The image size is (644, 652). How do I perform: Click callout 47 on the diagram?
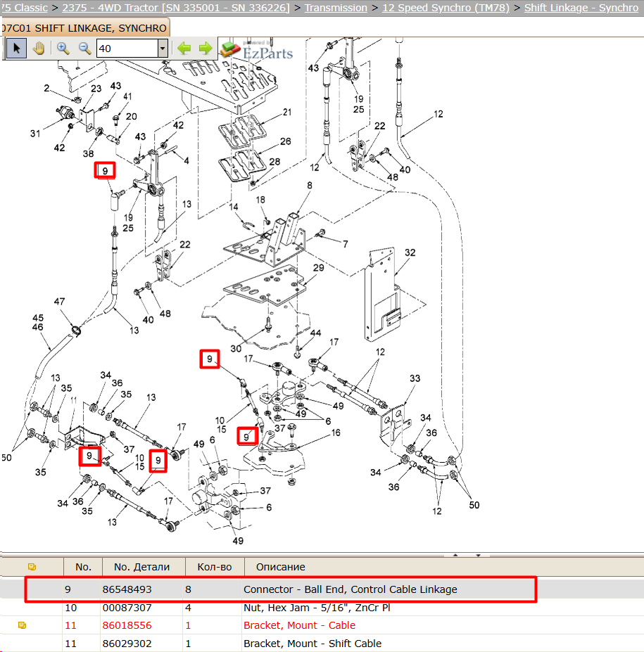(x=59, y=301)
